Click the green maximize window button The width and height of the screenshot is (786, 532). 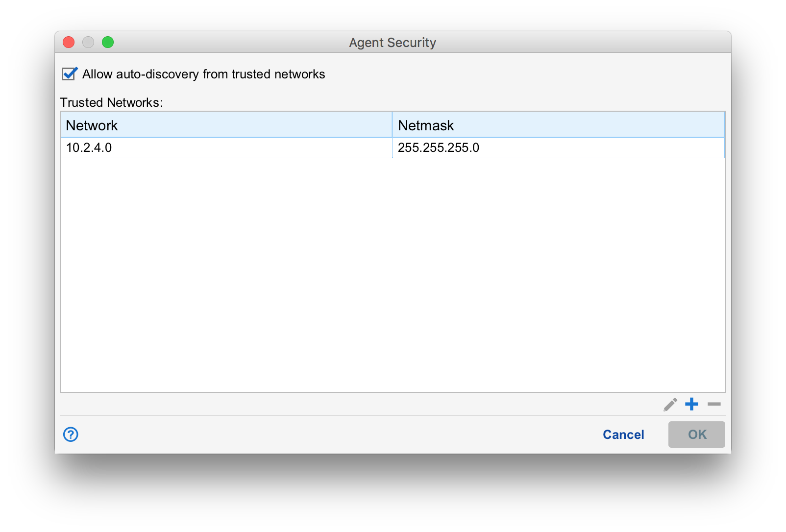point(108,43)
